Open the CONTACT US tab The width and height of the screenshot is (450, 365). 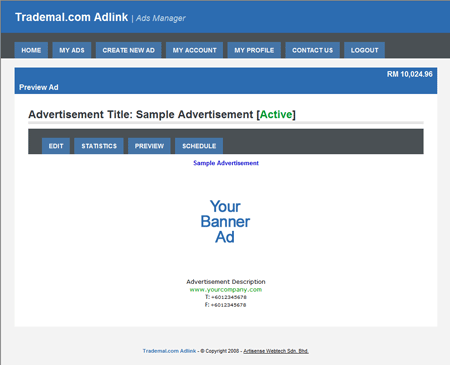[x=313, y=50]
